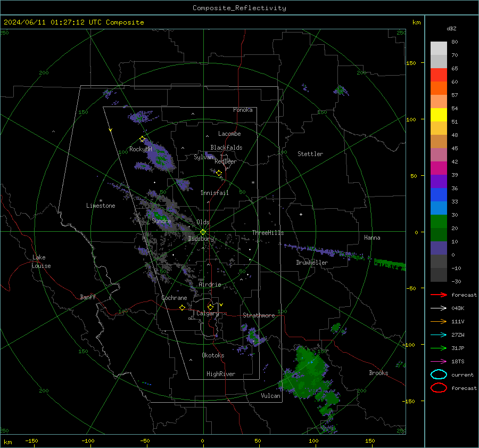The height and width of the screenshot is (448, 479).
Task: Click the Airdrie city label
Action: pyautogui.click(x=210, y=284)
